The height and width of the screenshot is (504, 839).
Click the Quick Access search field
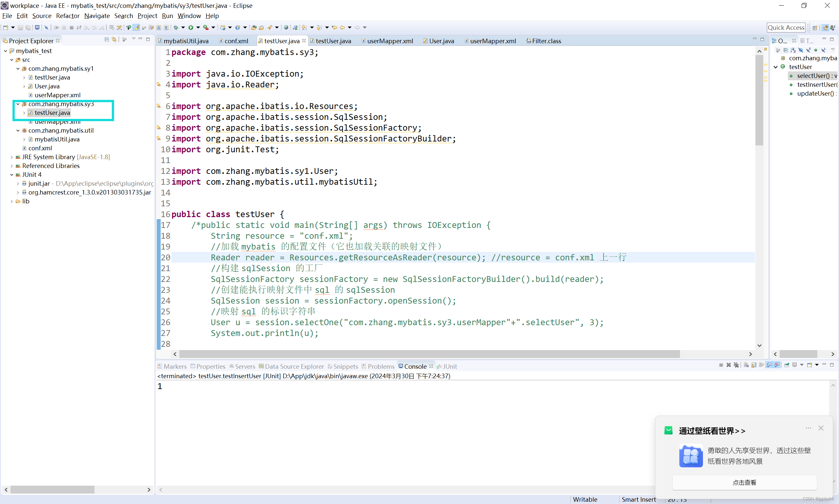coord(786,28)
